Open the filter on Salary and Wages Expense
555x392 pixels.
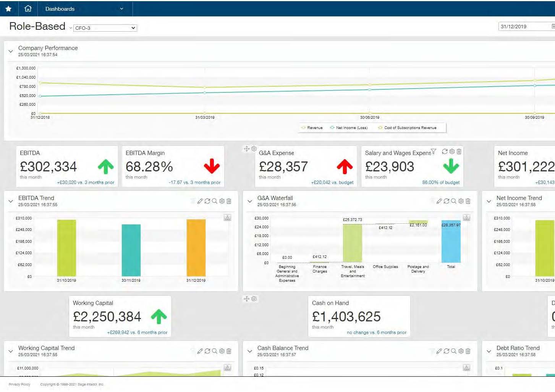point(434,152)
